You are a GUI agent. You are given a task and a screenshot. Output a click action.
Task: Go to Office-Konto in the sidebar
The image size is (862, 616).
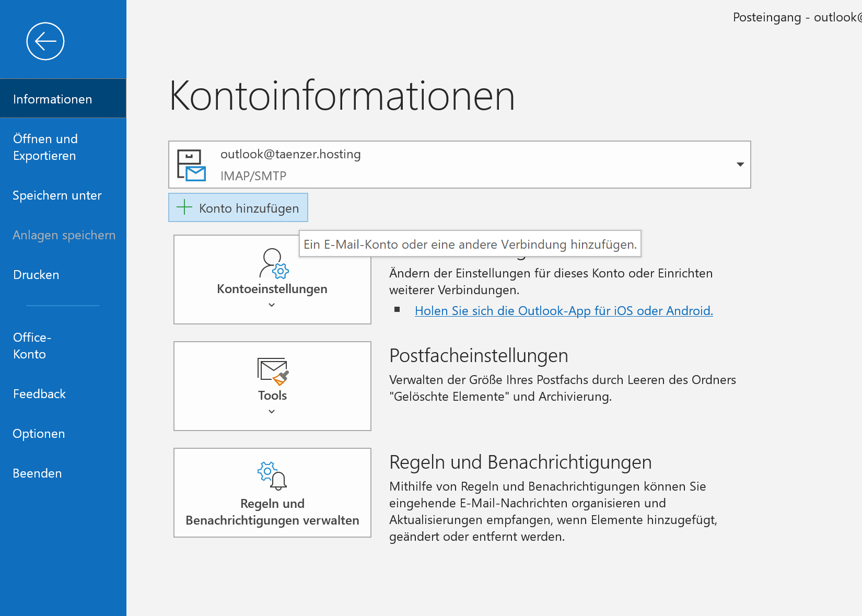(x=32, y=346)
